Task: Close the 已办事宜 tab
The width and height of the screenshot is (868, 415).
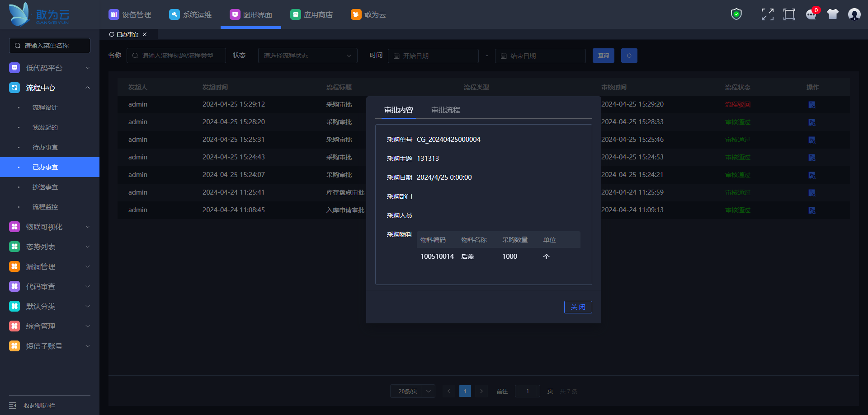Action: 145,34
